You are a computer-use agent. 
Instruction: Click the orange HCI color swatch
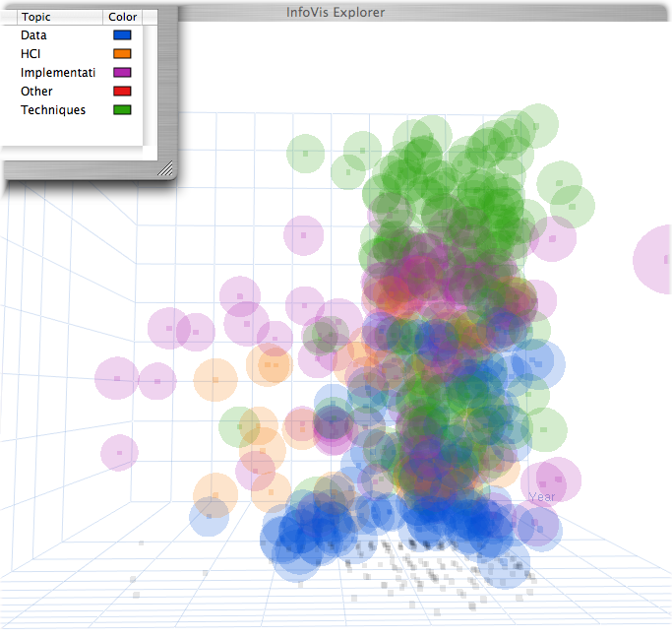pos(122,54)
